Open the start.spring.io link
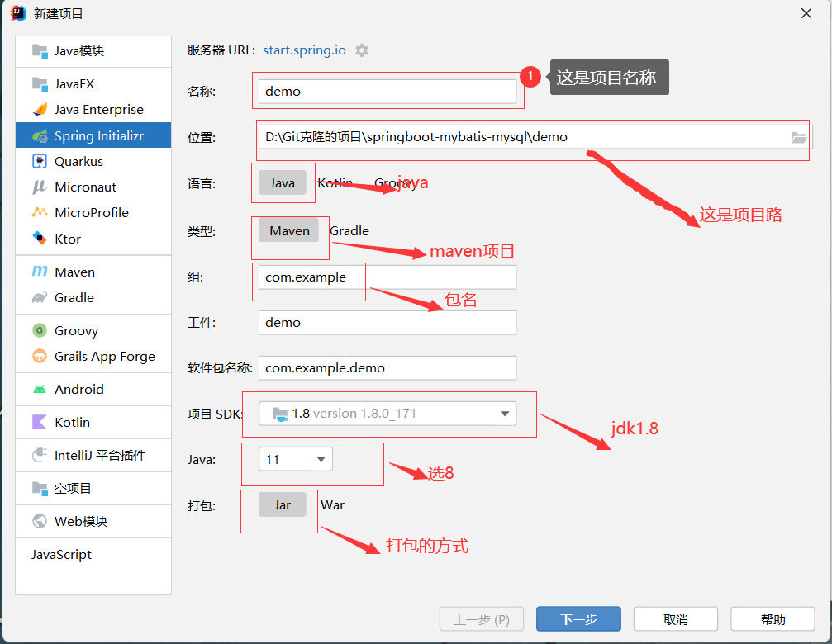This screenshot has height=644, width=832. pyautogui.click(x=304, y=50)
